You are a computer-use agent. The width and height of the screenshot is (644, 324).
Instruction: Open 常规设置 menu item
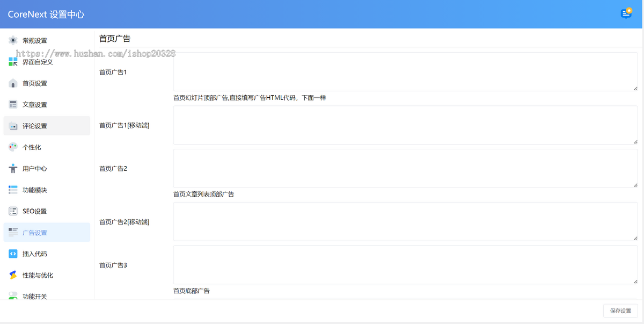click(x=47, y=40)
